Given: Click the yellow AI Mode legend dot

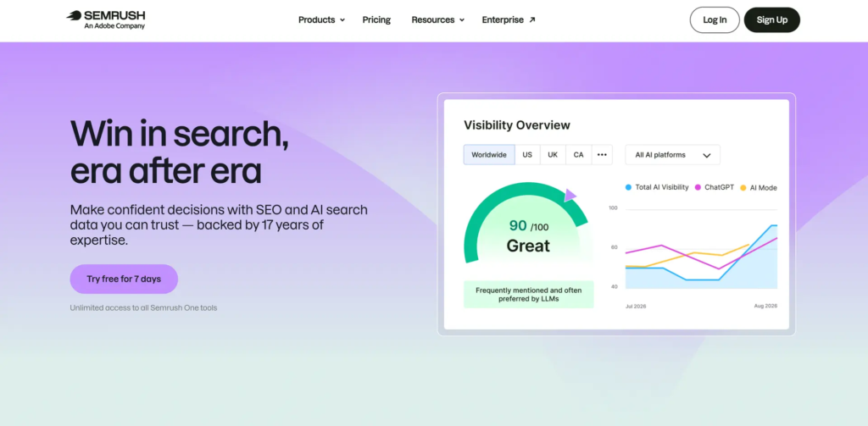Looking at the screenshot, I should pos(743,188).
